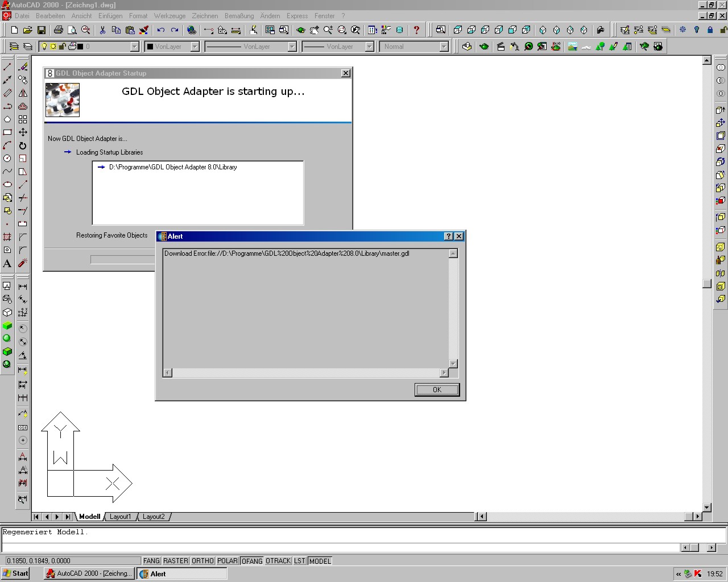The height and width of the screenshot is (582, 728).
Task: Open the lineweight VonLayer dropdown
Action: coord(369,47)
